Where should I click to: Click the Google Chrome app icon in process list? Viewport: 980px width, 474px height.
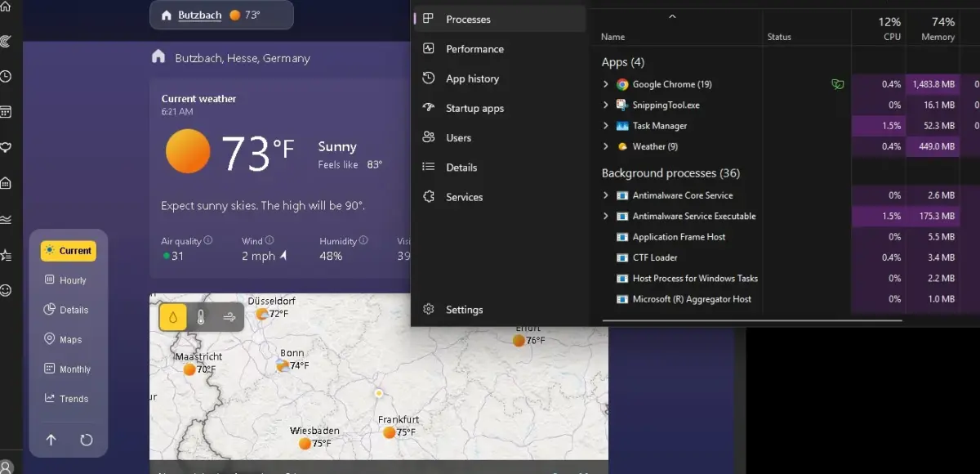pyautogui.click(x=622, y=84)
